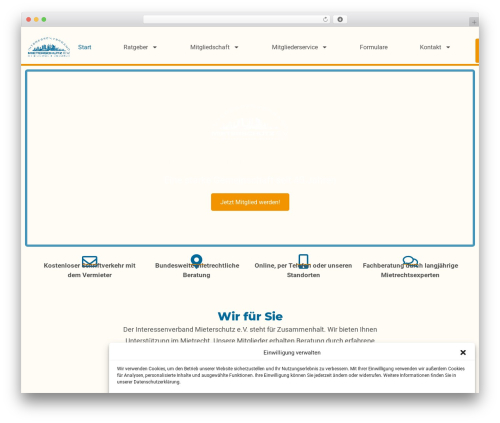Open the Ratgeber menu item
This screenshot has width=500, height=423.
click(135, 47)
